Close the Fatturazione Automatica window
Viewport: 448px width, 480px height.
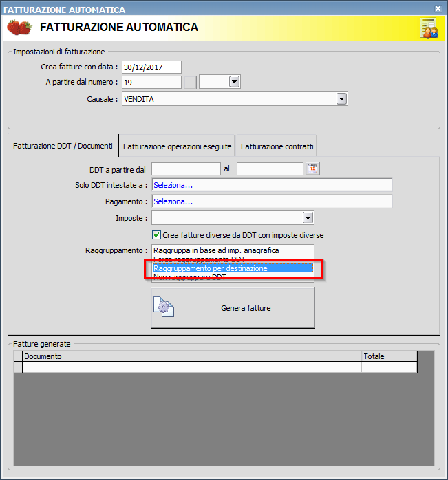(x=438, y=8)
